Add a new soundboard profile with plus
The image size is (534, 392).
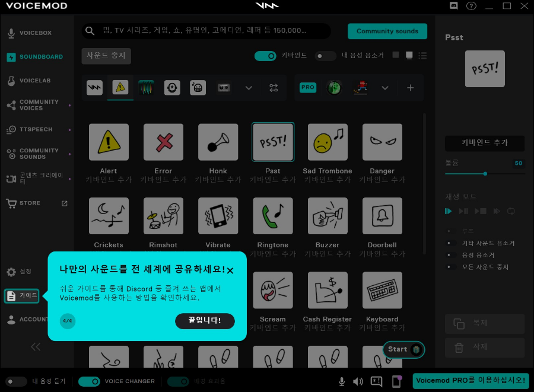point(411,88)
